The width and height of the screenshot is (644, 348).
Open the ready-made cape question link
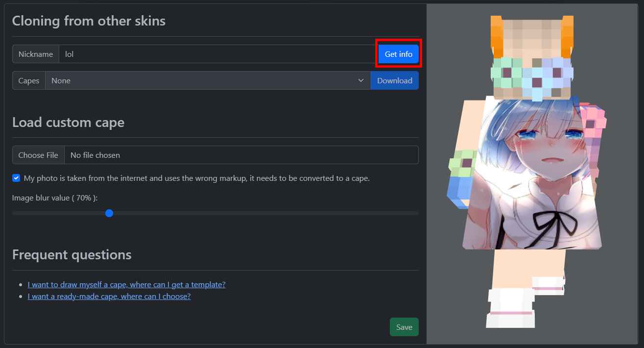pyautogui.click(x=109, y=296)
